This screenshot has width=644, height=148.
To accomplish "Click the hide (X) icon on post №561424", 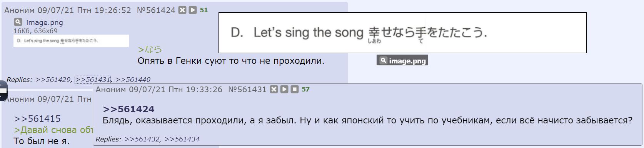I will point(182,10).
